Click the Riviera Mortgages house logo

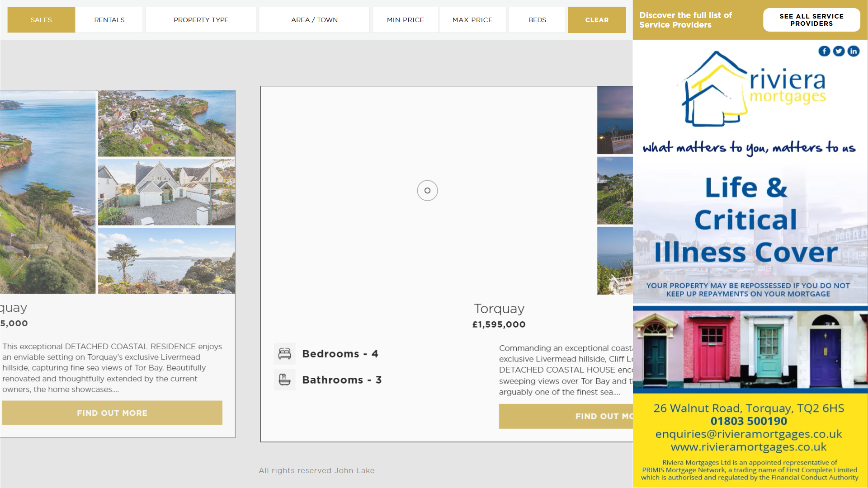click(714, 89)
